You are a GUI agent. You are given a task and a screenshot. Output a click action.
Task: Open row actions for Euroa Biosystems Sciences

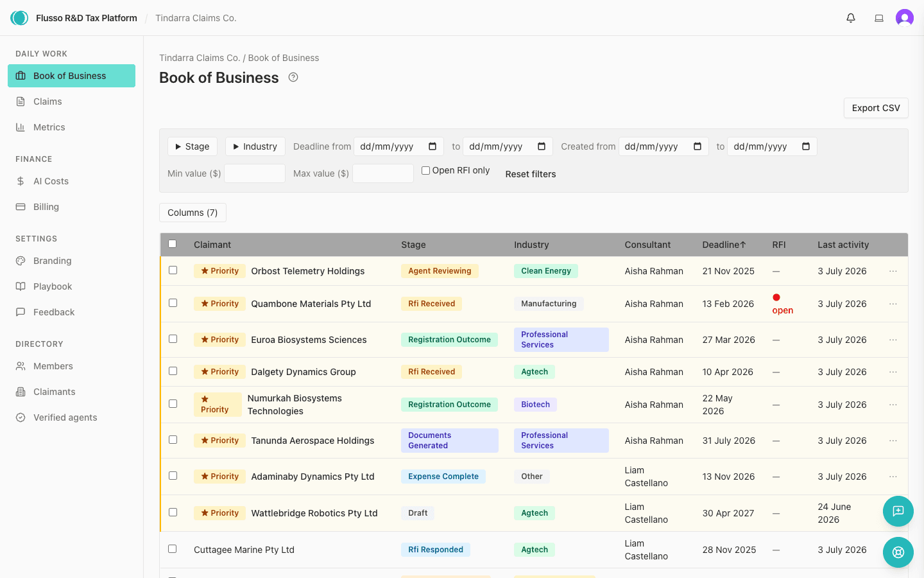tap(893, 340)
